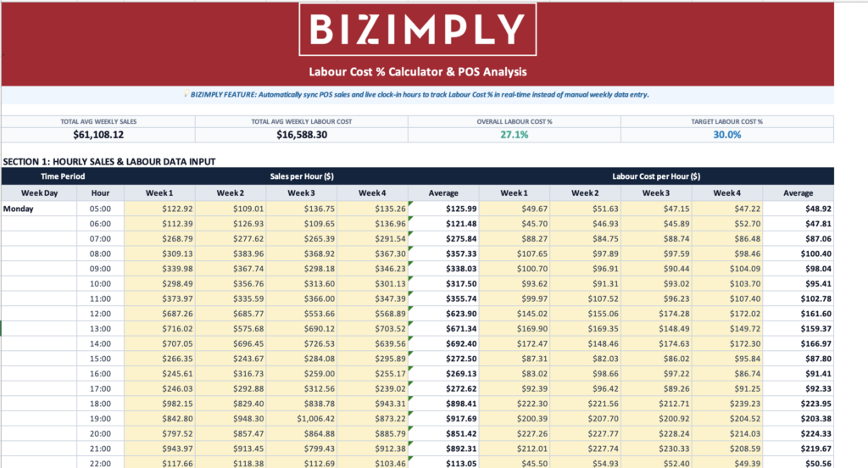Image resolution: width=868 pixels, height=468 pixels.
Task: Select sales cell $1,006.42
Action: click(302, 419)
